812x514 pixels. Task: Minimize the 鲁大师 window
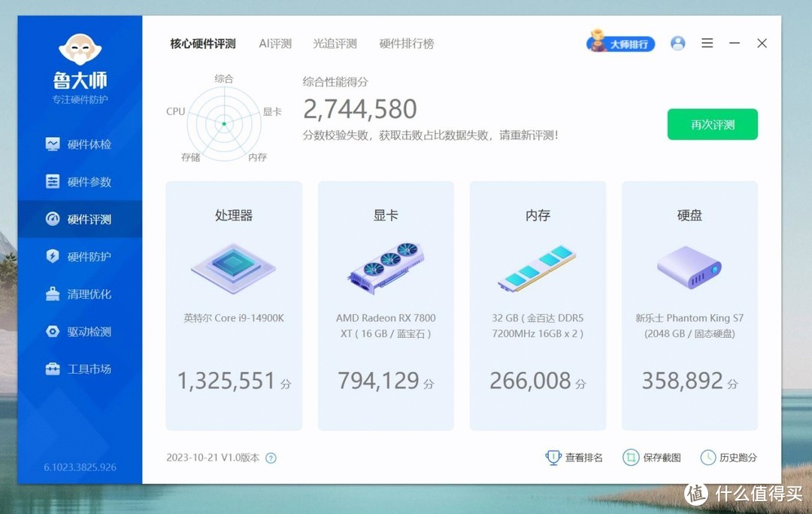tap(735, 43)
